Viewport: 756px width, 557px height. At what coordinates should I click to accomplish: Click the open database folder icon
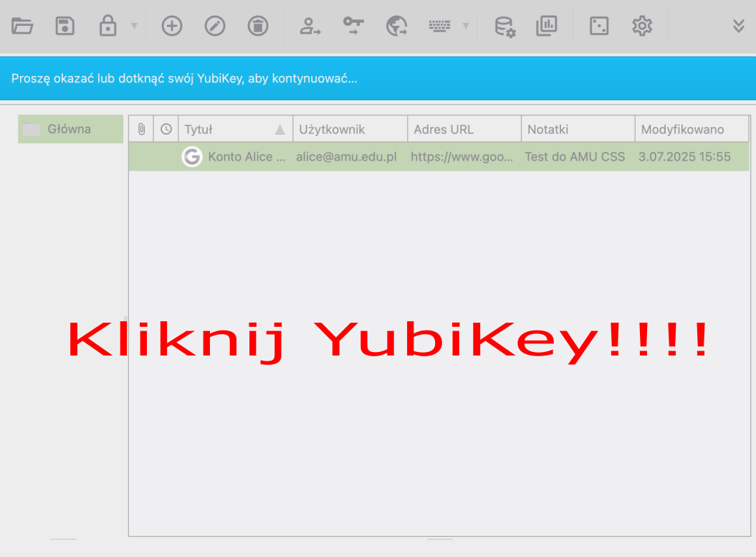click(x=22, y=27)
